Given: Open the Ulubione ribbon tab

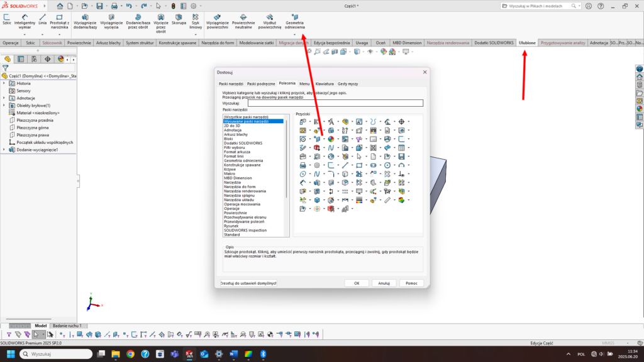Looking at the screenshot, I should [527, 43].
